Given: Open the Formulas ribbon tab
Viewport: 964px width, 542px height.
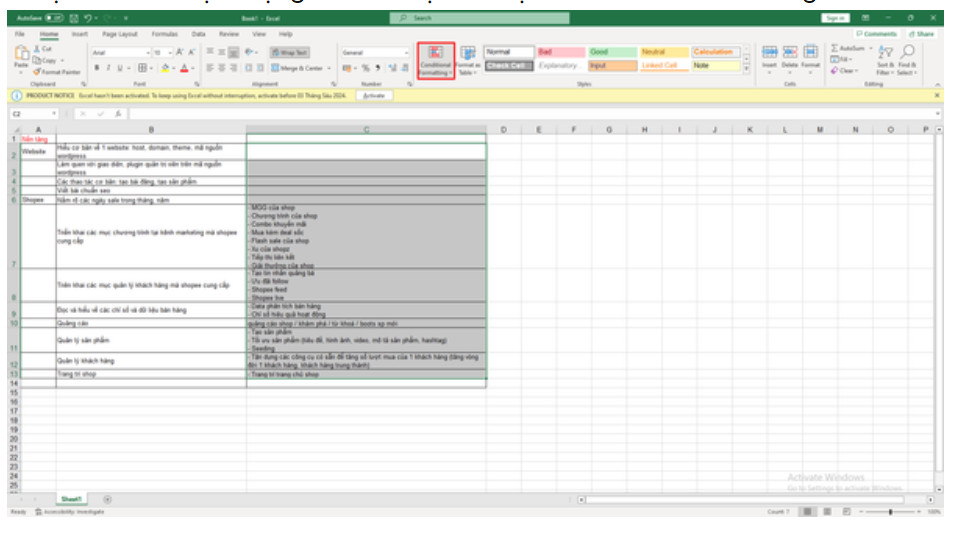Looking at the screenshot, I should click(x=164, y=34).
